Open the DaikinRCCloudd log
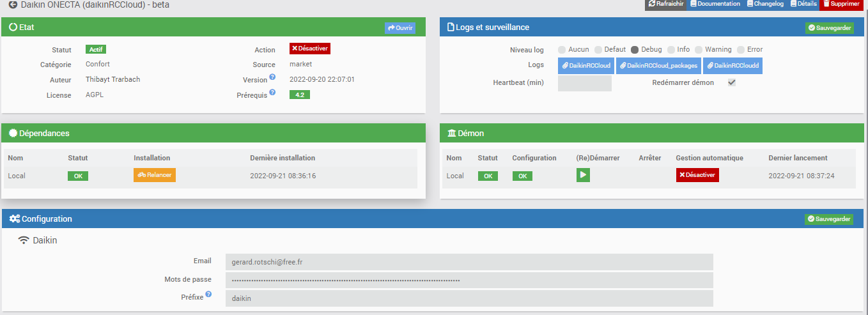Image resolution: width=868 pixels, height=315 pixels. pos(732,65)
